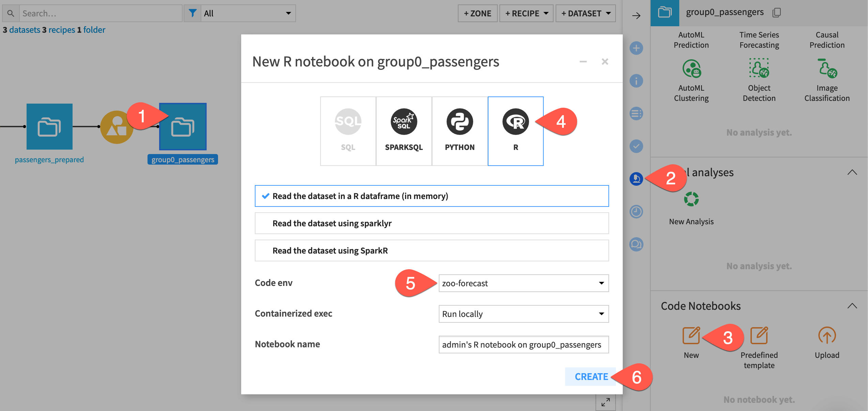
Task: Choose the Python notebook type
Action: tap(460, 131)
